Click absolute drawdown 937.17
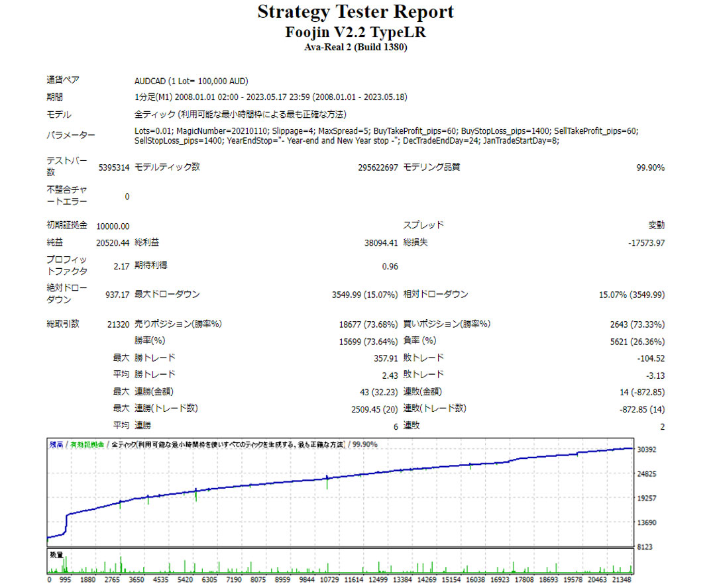Screen dimensions: 713x588 117,295
